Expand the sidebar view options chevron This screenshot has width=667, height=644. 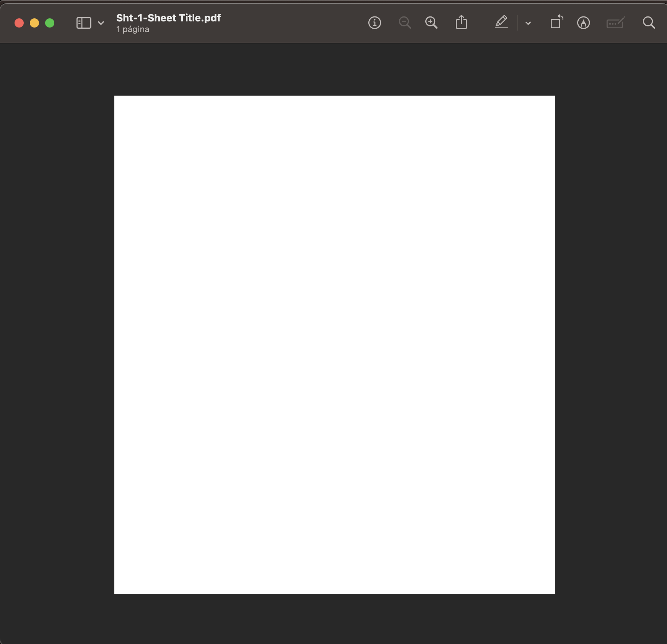point(101,23)
